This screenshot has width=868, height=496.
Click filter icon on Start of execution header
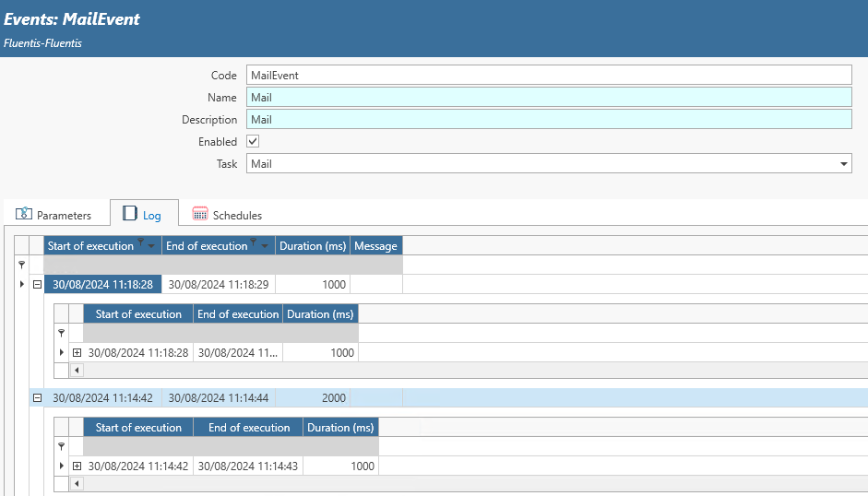coord(141,244)
